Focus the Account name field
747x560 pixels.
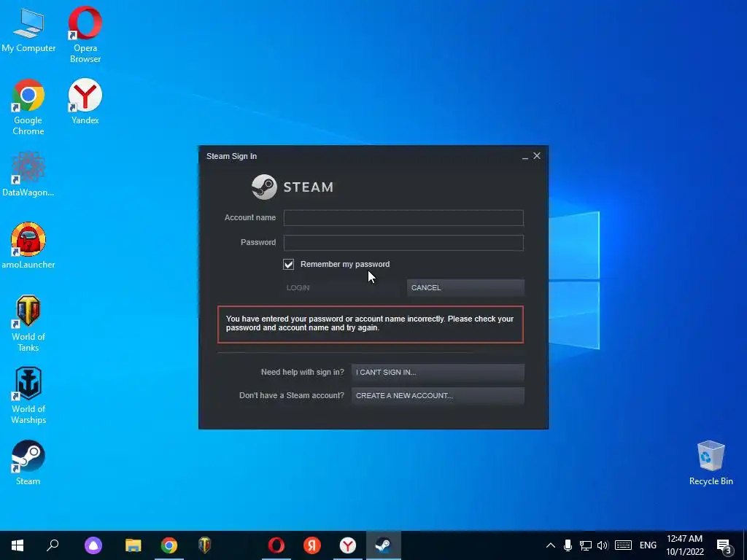pyautogui.click(x=403, y=217)
